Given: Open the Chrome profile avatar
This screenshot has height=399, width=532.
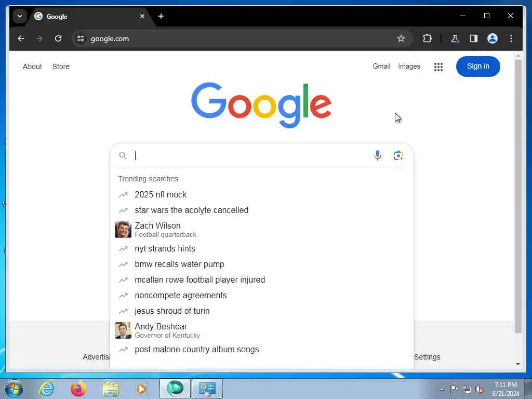Looking at the screenshot, I should tap(493, 38).
